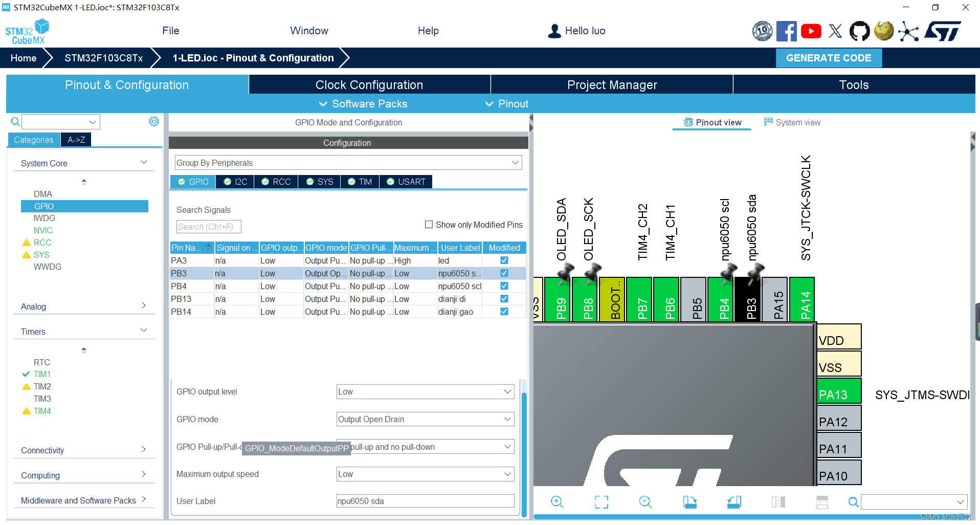Zoom out of the chip pinout view

click(645, 502)
